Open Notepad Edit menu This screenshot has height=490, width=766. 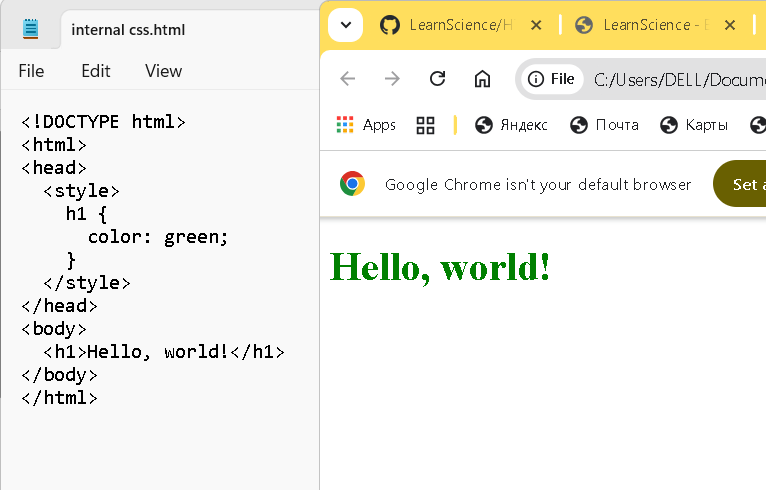(x=96, y=71)
